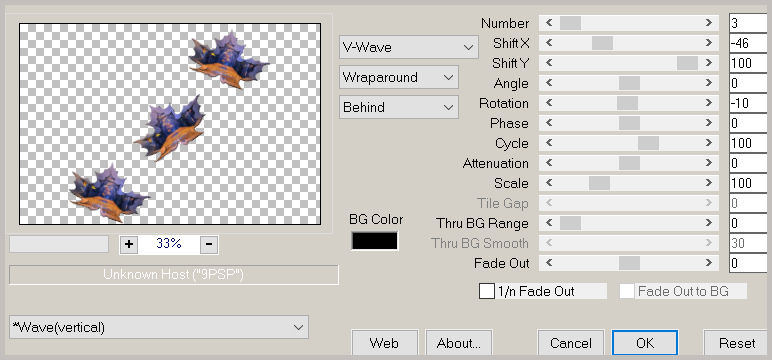The image size is (772, 360).
Task: Open the *Wave(vertical) preset dropdown
Action: click(x=159, y=327)
